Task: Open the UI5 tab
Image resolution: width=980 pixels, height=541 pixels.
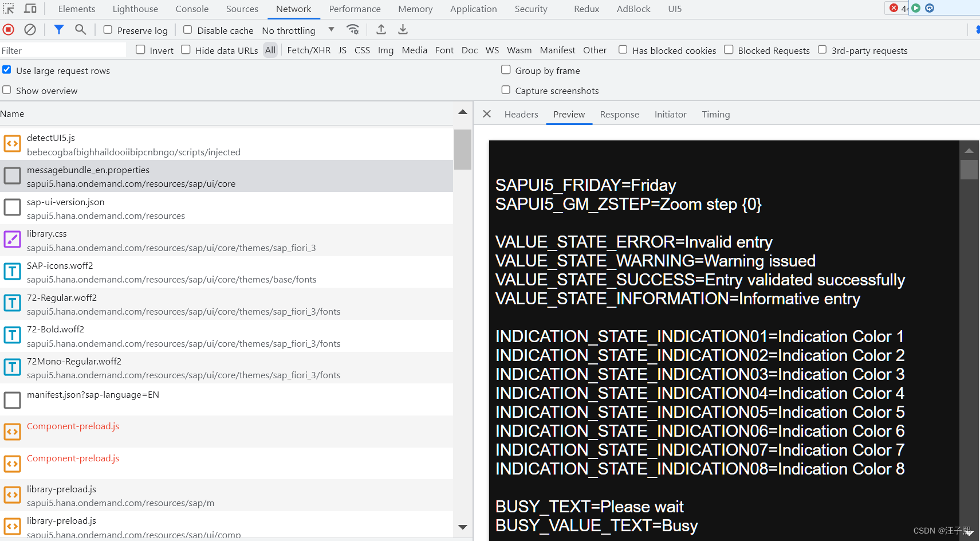Action: point(675,9)
